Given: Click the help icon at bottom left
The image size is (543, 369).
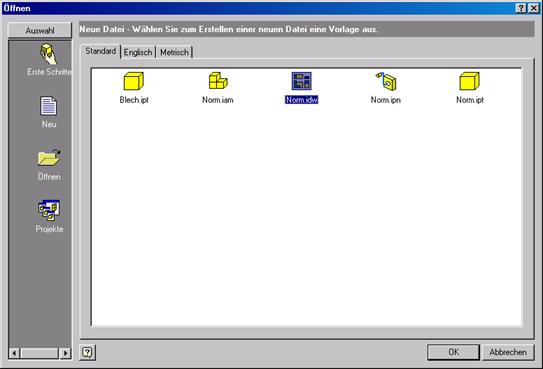Looking at the screenshot, I should click(88, 353).
